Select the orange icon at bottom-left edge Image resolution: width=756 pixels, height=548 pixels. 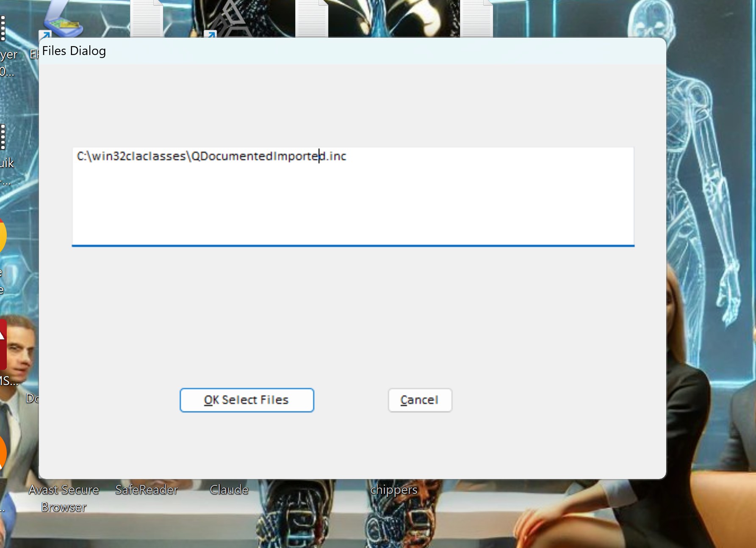(x=3, y=452)
